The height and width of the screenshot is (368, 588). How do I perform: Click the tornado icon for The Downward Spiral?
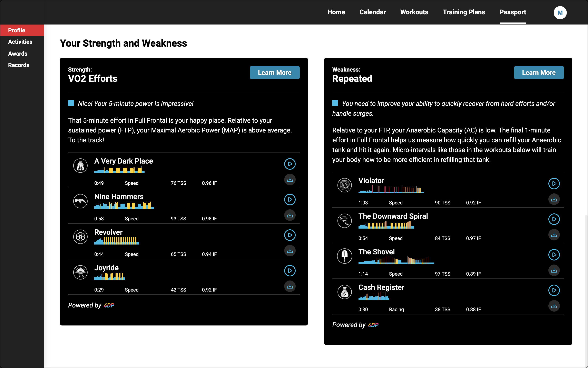coord(345,221)
